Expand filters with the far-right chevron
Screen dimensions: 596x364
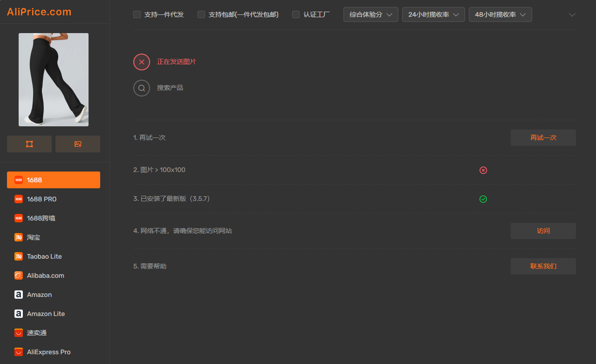[x=572, y=14]
